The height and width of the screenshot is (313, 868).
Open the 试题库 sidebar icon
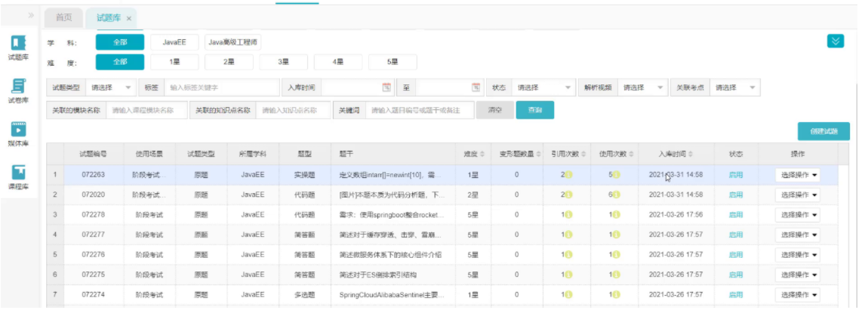tap(18, 43)
